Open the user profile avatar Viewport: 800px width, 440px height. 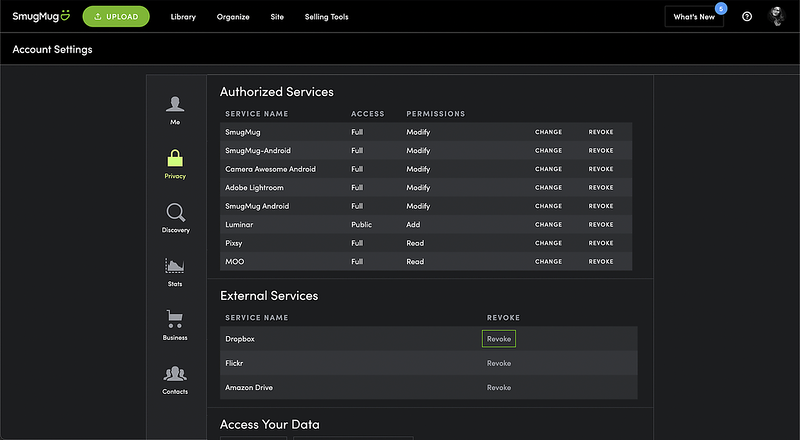(777, 16)
